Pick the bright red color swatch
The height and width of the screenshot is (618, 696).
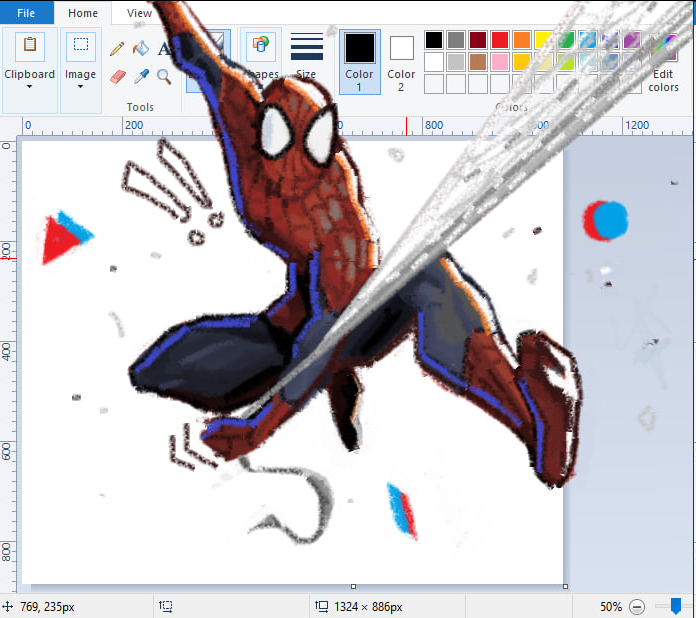coord(500,40)
